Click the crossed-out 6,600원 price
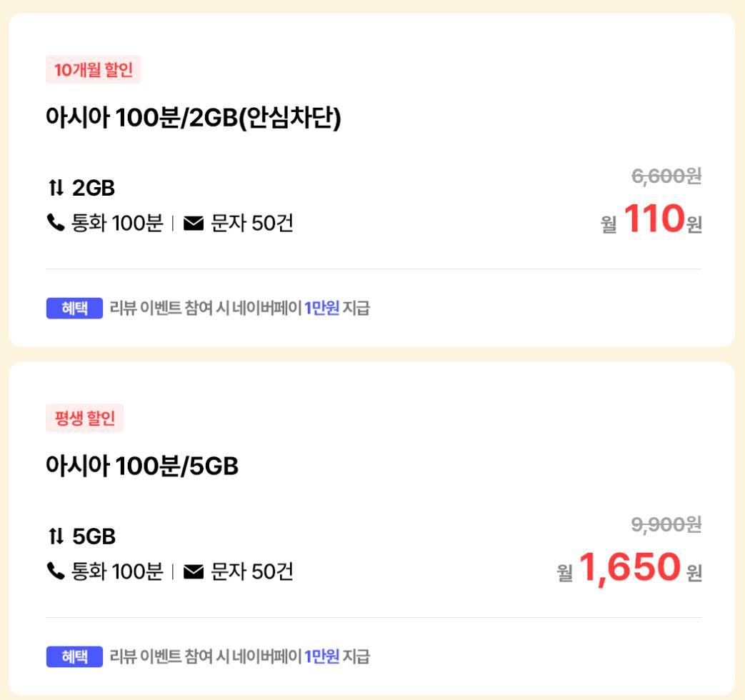Screen dimensions: 745x700 click(x=666, y=176)
